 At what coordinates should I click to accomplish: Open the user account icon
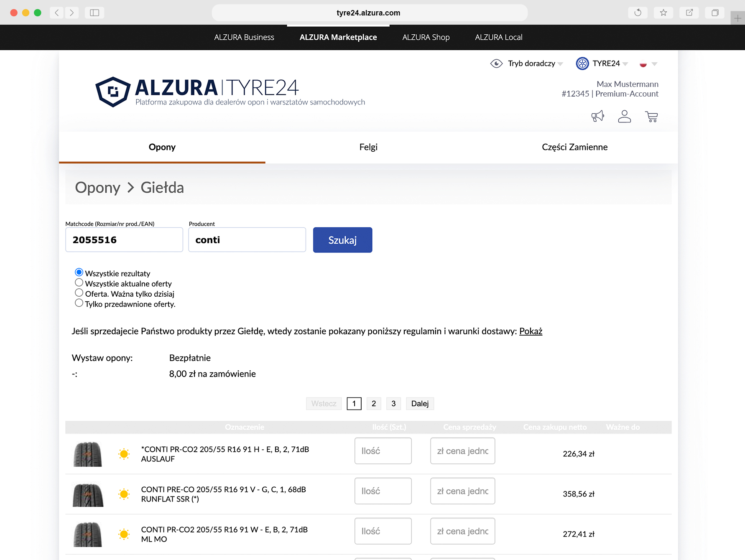click(x=625, y=116)
